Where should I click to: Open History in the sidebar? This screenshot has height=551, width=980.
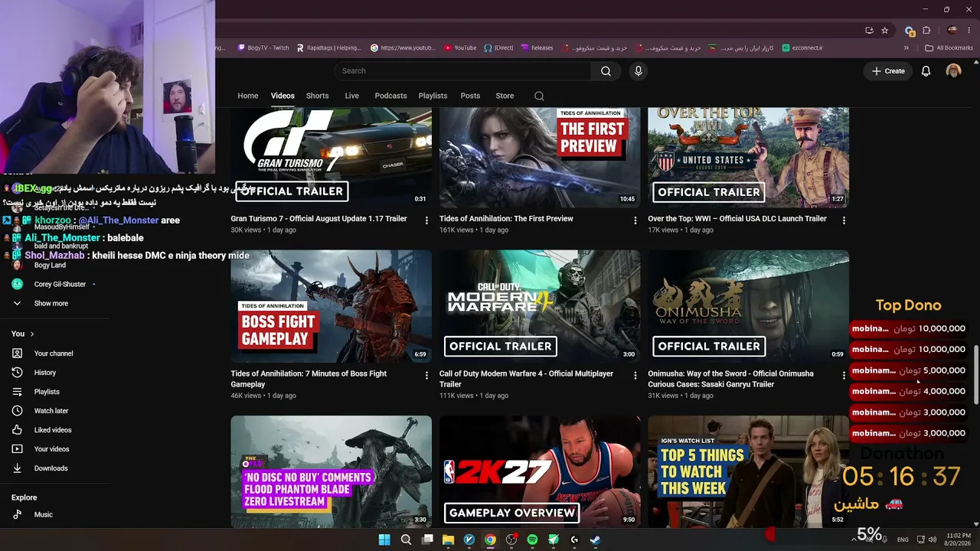[x=44, y=373]
